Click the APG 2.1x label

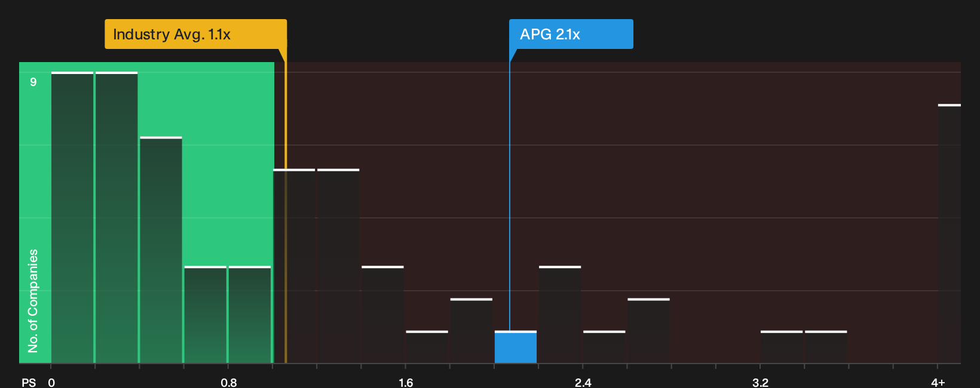[571, 34]
